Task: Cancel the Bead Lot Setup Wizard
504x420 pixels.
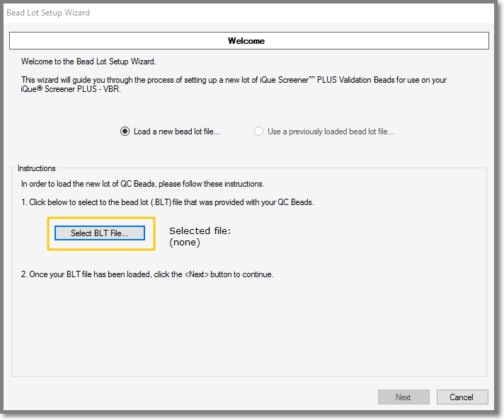Action: pyautogui.click(x=462, y=397)
